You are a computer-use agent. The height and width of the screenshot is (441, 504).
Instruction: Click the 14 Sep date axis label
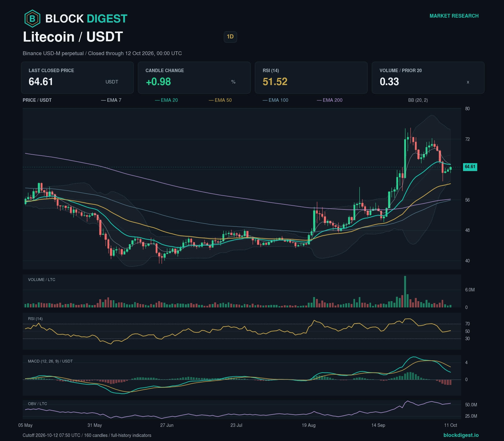(x=378, y=425)
